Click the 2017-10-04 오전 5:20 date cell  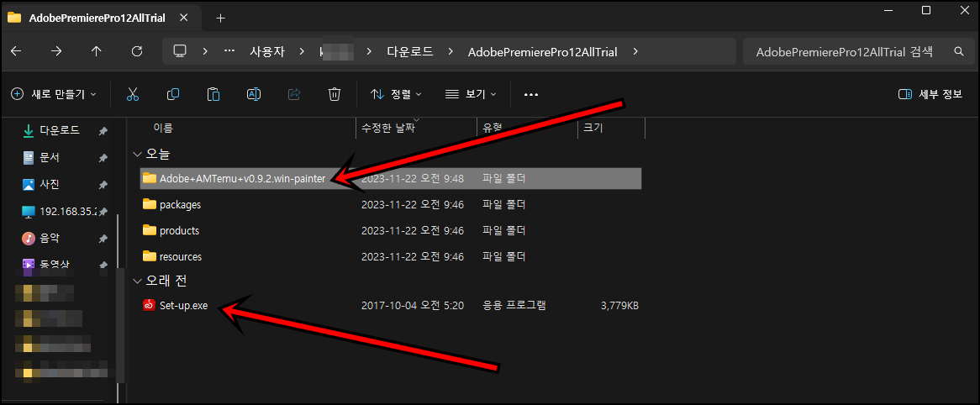click(x=413, y=306)
